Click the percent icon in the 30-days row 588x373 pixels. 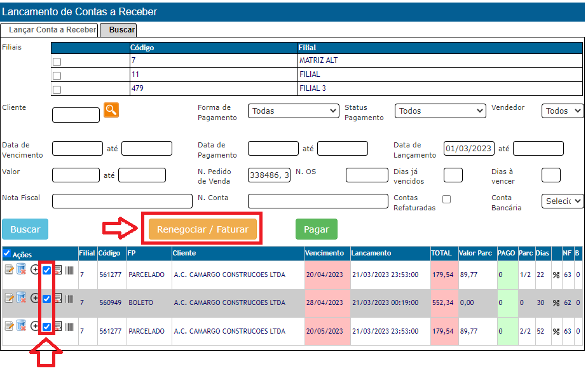(x=556, y=303)
